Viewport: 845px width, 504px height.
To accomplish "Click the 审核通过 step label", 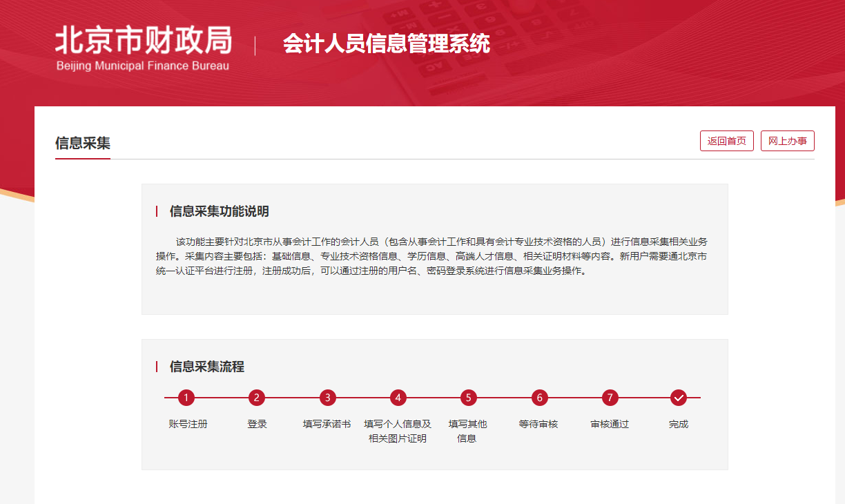I will tap(609, 424).
